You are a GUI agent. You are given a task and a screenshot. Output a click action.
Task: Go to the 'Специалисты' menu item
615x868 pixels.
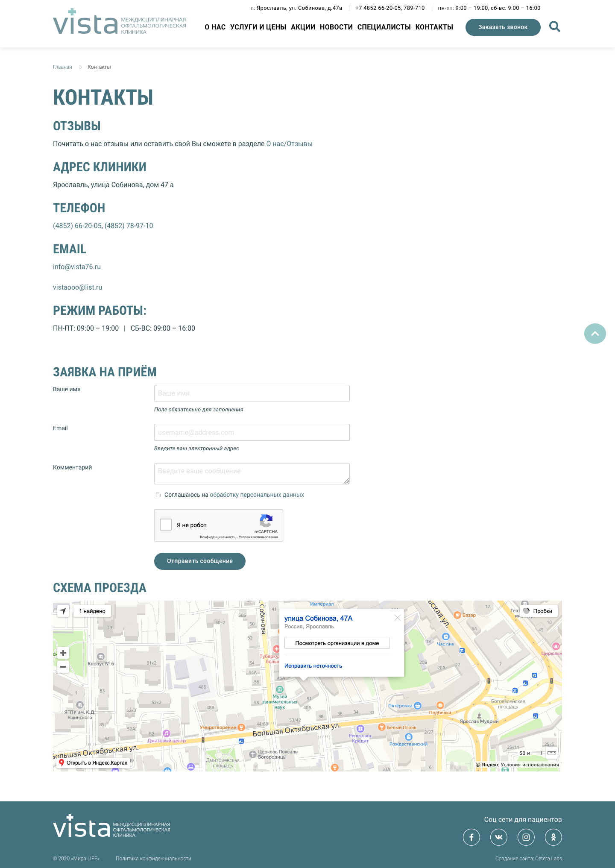coord(384,27)
